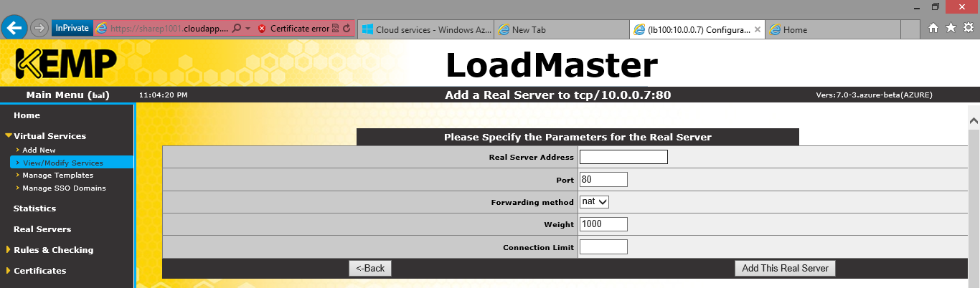Open Manage Templates menu entry

click(x=57, y=176)
